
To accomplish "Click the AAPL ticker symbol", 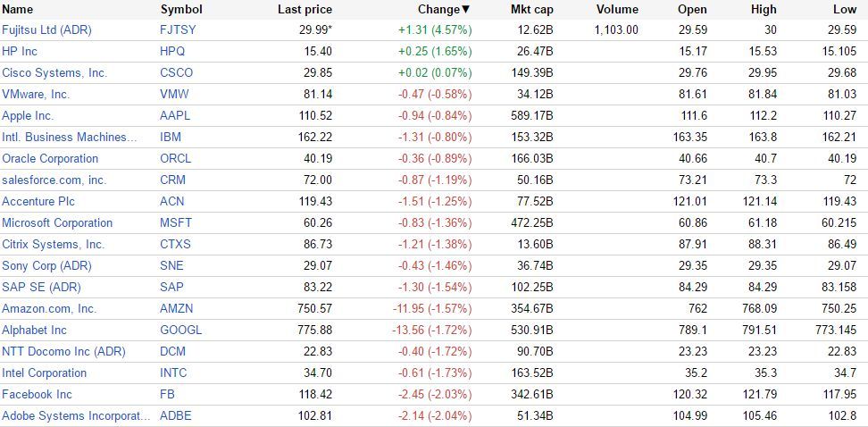I will point(175,115).
